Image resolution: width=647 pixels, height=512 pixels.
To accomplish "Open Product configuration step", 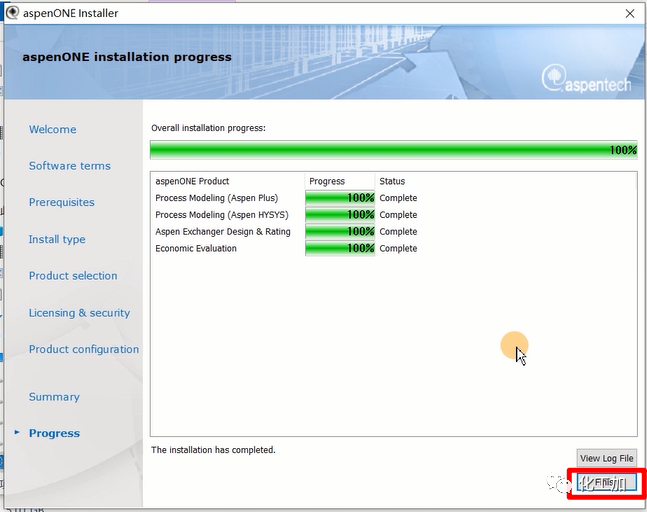I will coord(84,349).
